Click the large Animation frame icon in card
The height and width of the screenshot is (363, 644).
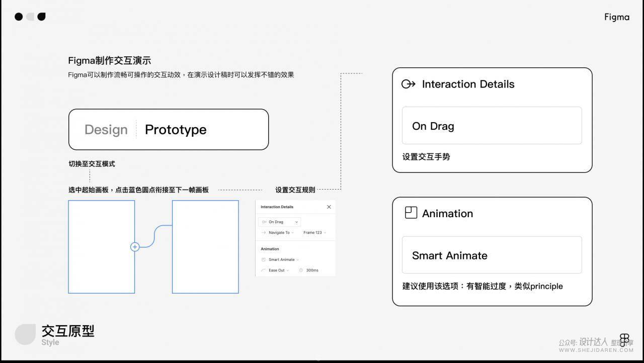click(x=411, y=213)
